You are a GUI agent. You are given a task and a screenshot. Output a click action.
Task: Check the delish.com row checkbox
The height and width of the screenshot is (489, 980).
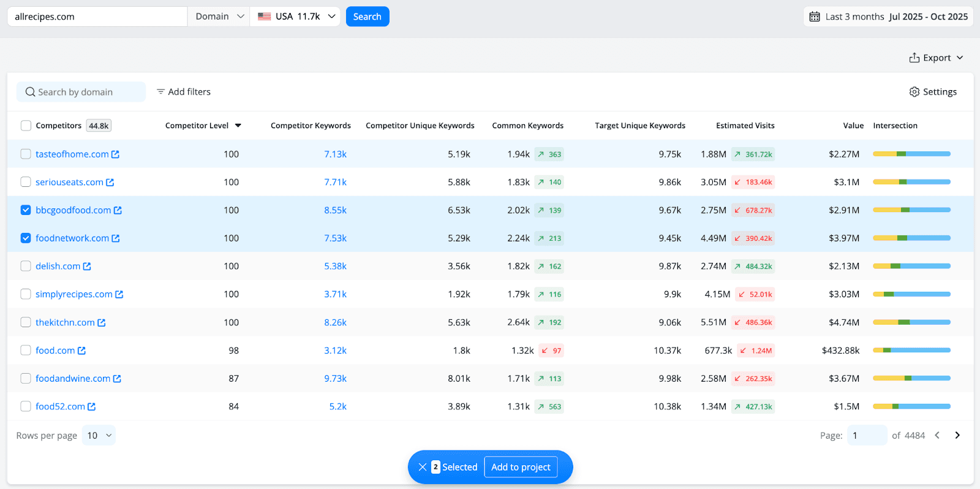26,267
